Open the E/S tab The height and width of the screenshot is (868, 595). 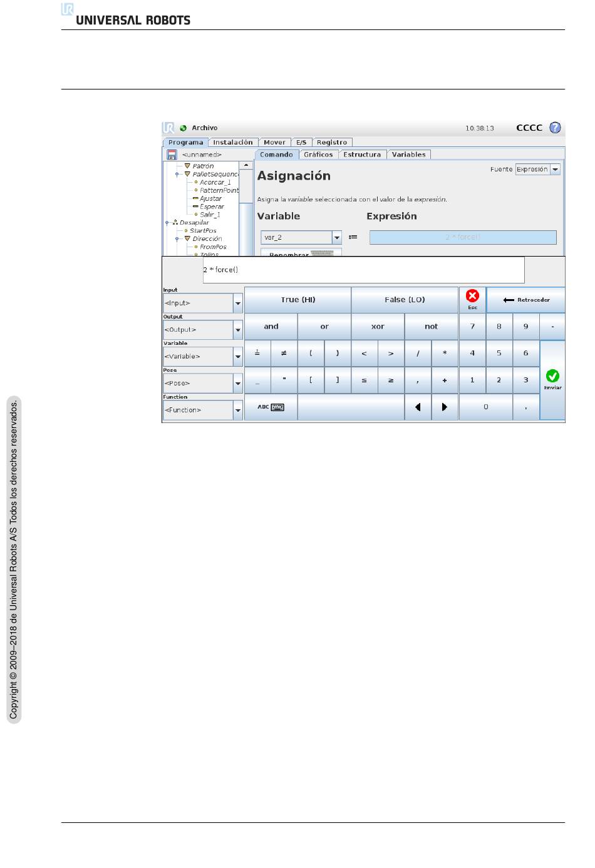(301, 143)
